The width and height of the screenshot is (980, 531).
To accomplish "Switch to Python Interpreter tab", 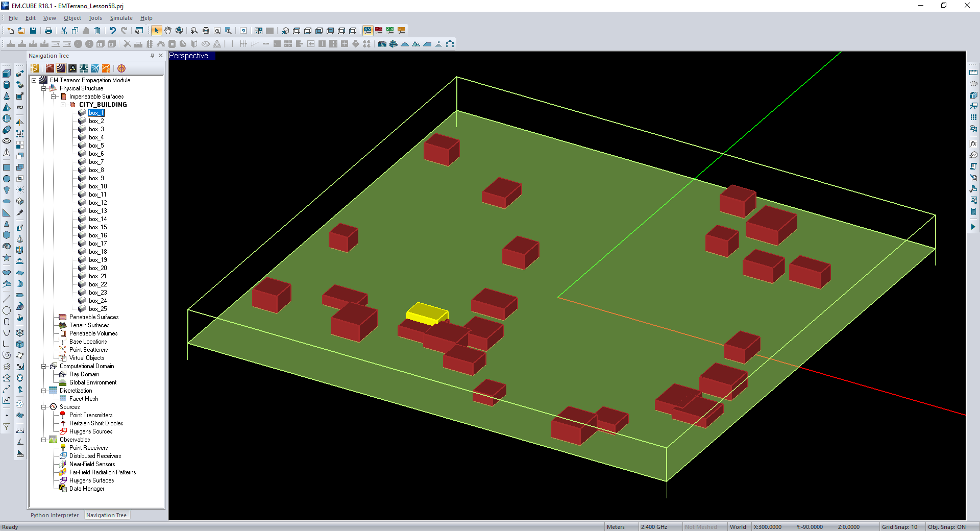I will (55, 515).
